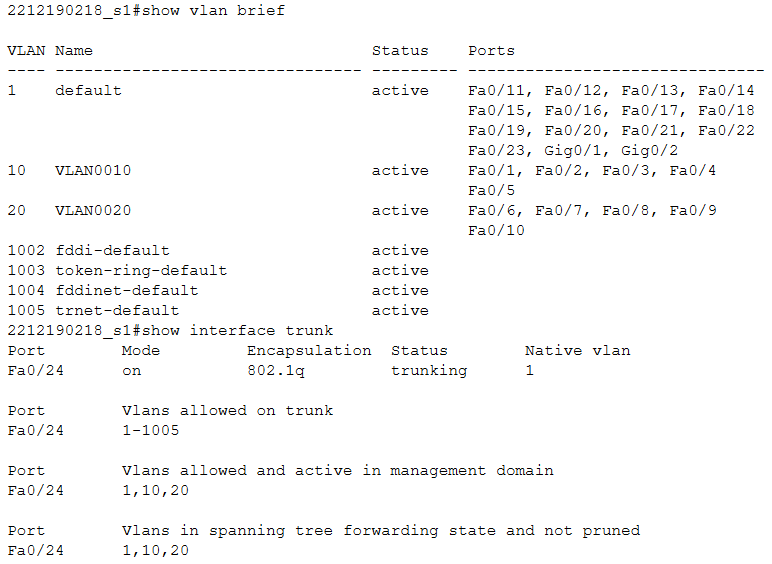Select the VLAN0020 name entry
Screen dimensions: 772x564
[93, 210]
